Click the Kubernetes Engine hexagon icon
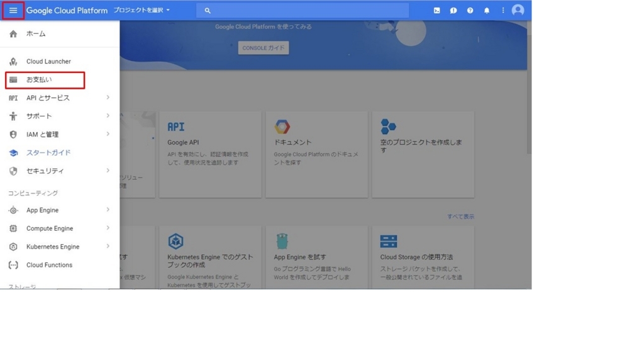The image size is (644, 351). 13,247
